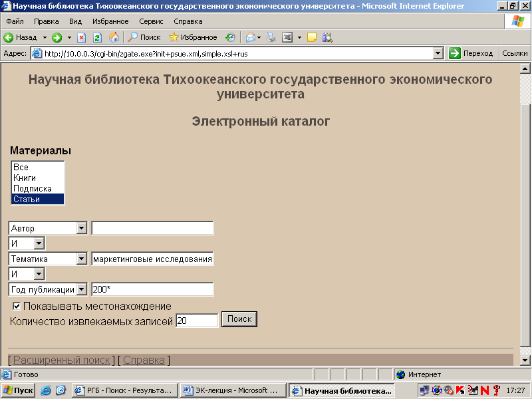
Task: Click the Пуск start button
Action: tap(19, 390)
